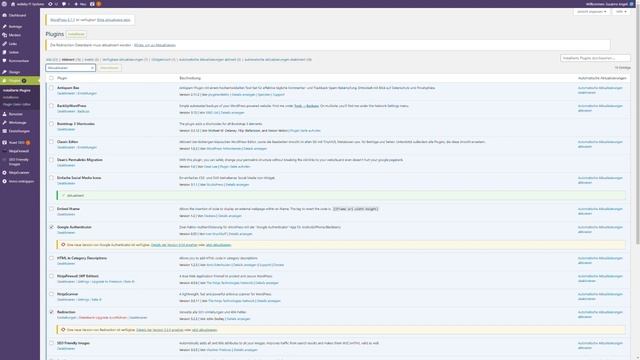This screenshot has width=640, height=360.
Task: Open Plugin Datei-Editor submenu item
Action: tap(17, 104)
